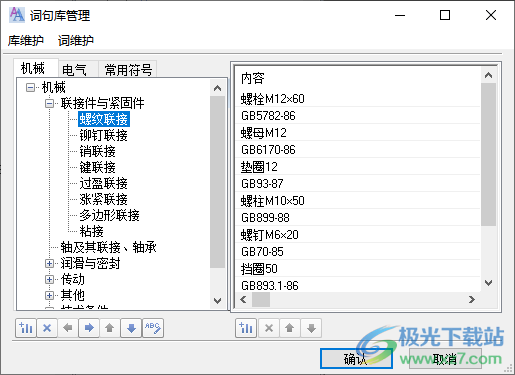Select the 垫圈12 entry
The width and height of the screenshot is (515, 375).
click(358, 167)
